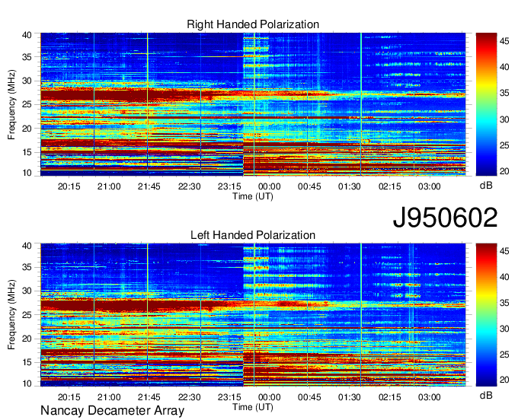Screen dimensions: 518x420
Task: Click the 30 dB tick on Right Handed colorbar
Action: coord(504,119)
